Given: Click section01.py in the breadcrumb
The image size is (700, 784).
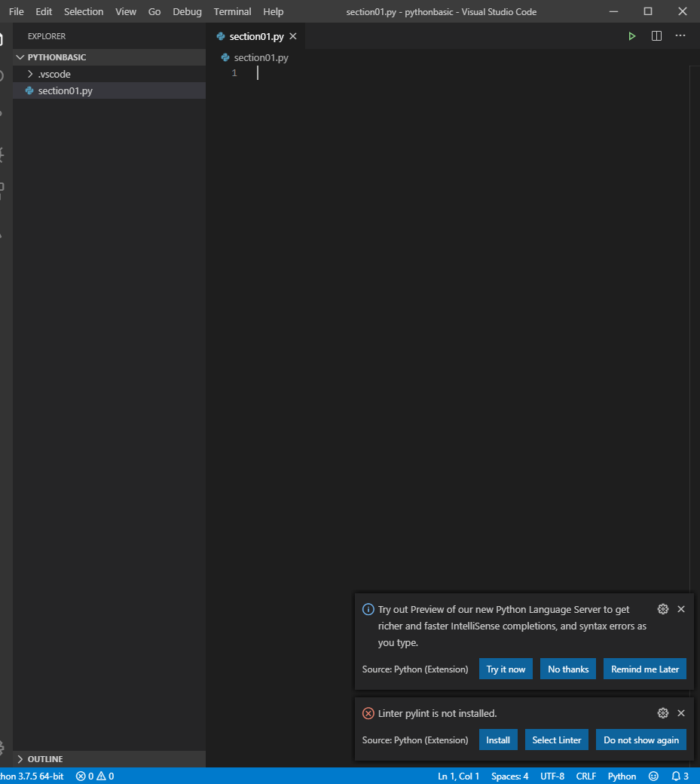Looking at the screenshot, I should 261,57.
